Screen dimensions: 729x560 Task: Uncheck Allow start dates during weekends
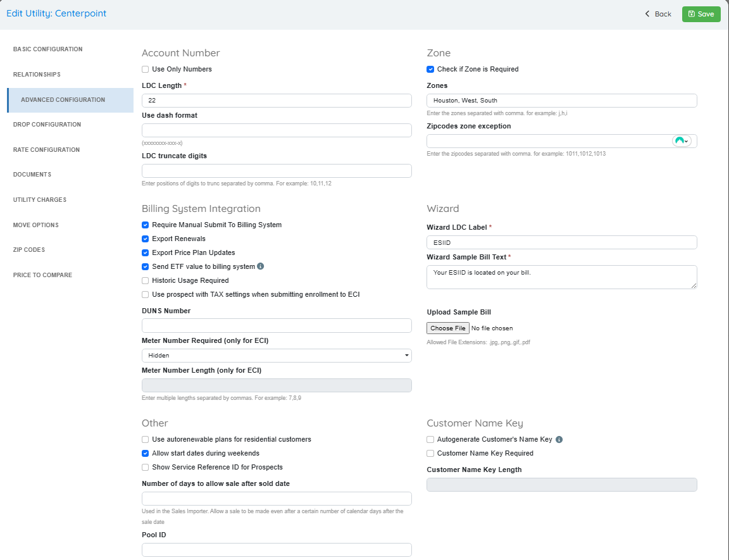(x=146, y=454)
